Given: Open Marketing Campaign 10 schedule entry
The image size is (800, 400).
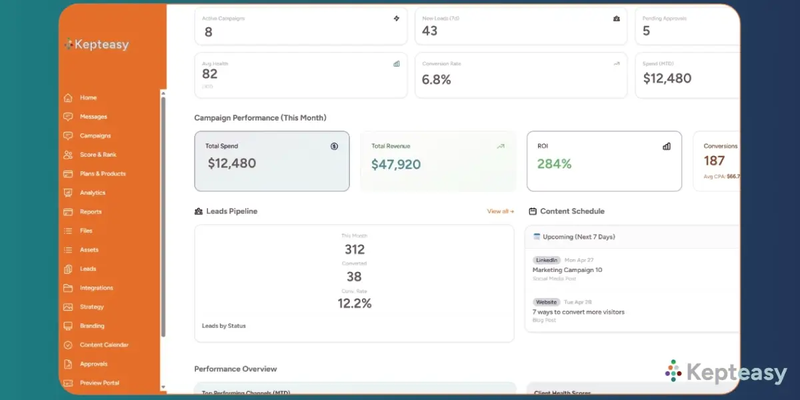Looking at the screenshot, I should click(567, 270).
